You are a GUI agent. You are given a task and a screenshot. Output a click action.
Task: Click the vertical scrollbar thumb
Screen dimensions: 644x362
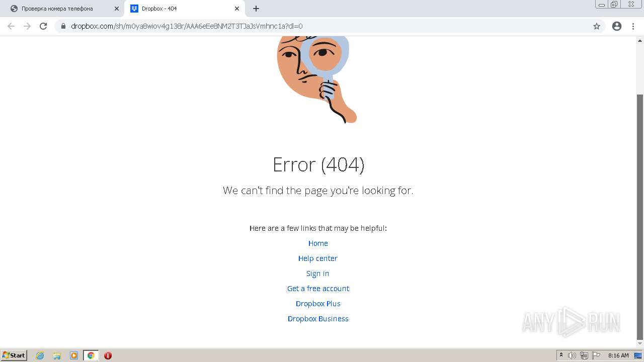(640, 216)
